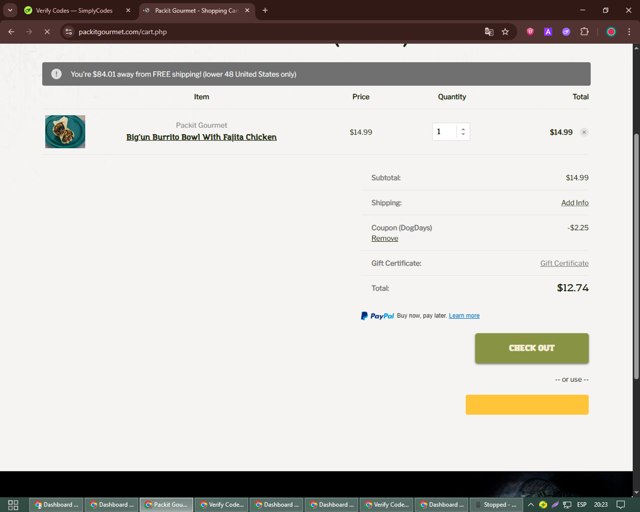Screen dimensions: 640x512
Task: Open the notification center icon
Action: pos(620,505)
